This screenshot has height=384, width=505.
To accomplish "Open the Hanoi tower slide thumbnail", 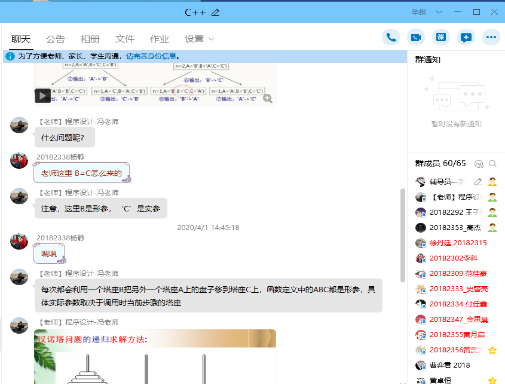I will coord(155,356).
